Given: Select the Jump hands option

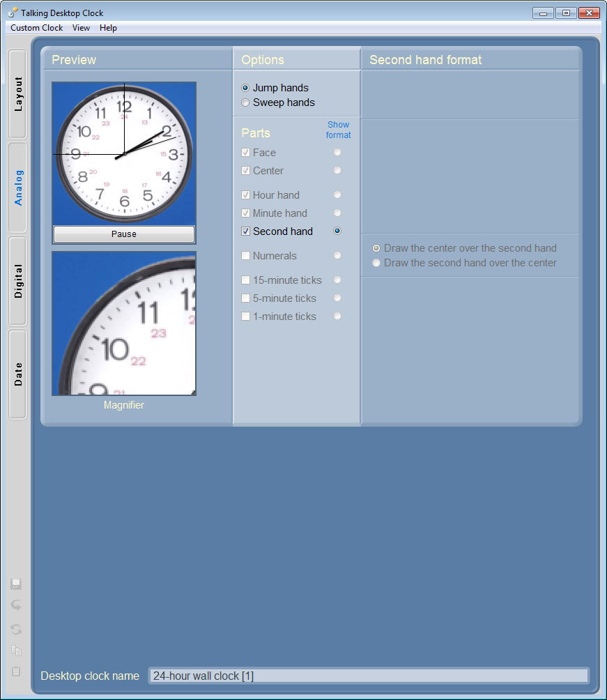Looking at the screenshot, I should coord(245,88).
